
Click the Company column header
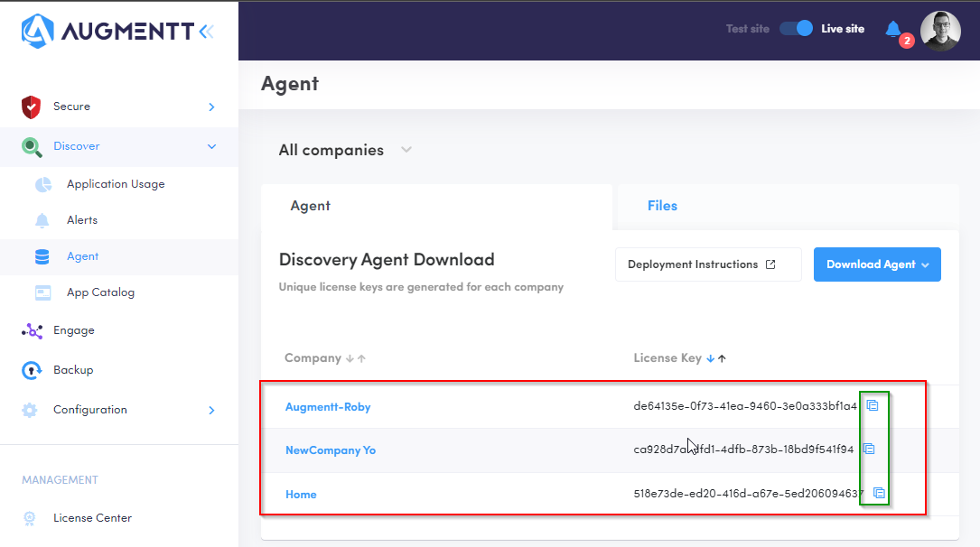[x=313, y=358]
